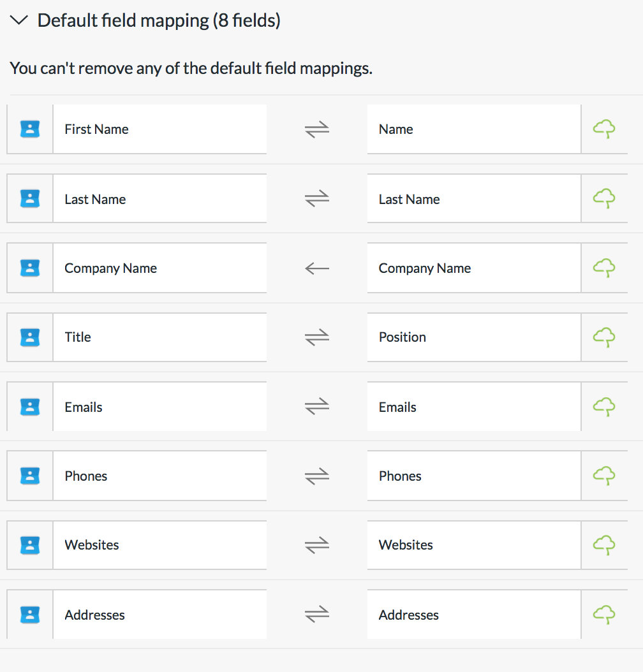The height and width of the screenshot is (672, 643).
Task: Click the left arrow in Company Name row
Action: pyautogui.click(x=317, y=268)
